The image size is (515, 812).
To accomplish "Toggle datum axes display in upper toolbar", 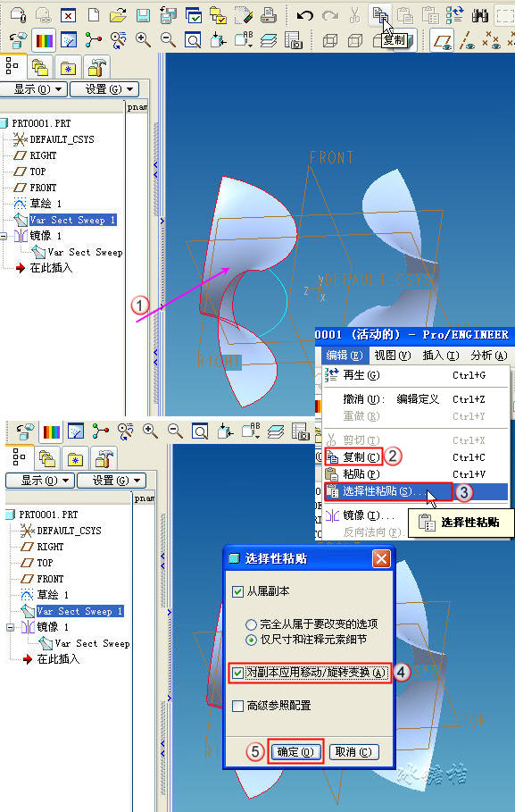I will (x=467, y=40).
